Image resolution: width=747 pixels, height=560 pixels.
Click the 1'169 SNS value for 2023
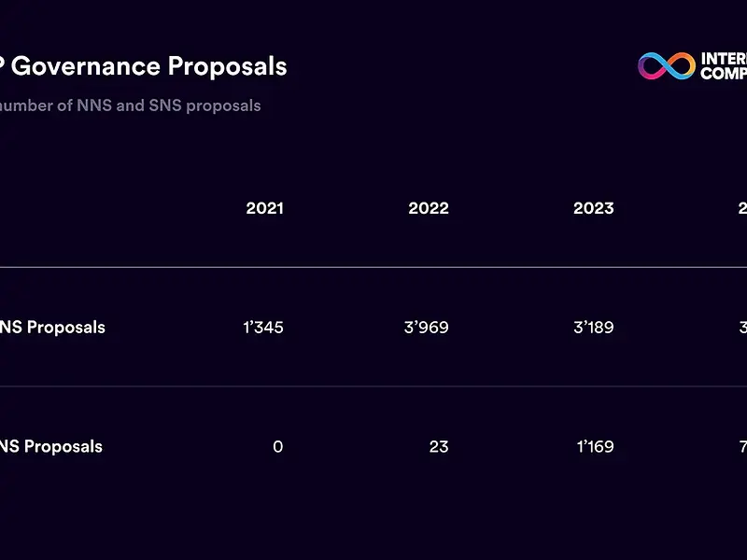point(595,446)
